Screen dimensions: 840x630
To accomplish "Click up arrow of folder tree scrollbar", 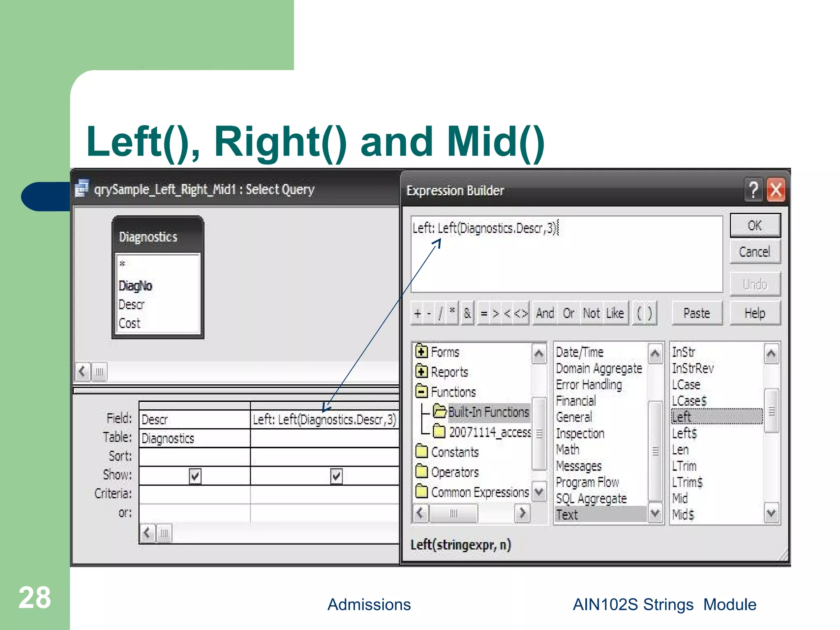I will 539,354.
